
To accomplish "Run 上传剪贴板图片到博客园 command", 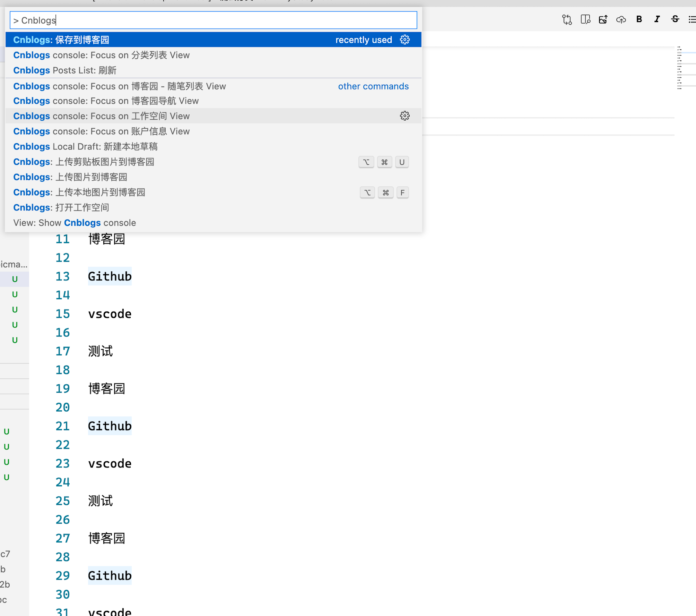I will [83, 162].
